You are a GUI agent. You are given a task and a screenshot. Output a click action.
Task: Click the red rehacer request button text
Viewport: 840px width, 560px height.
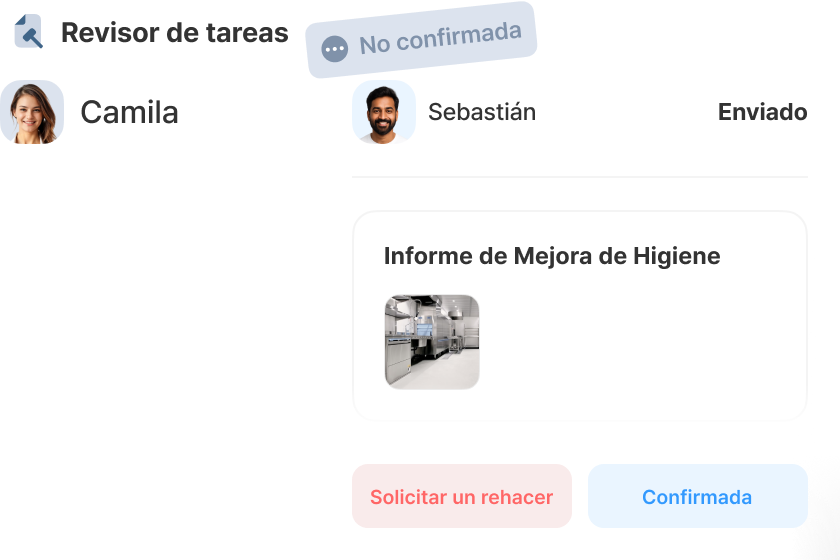coord(462,497)
